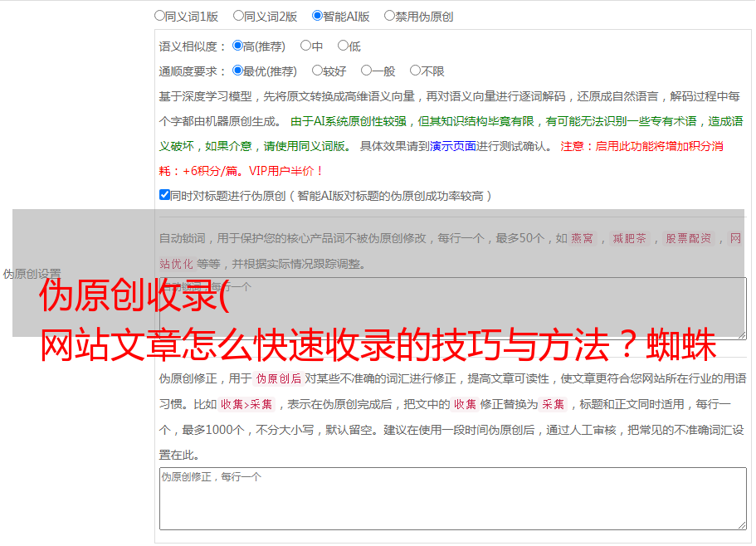
Task: Click the 自动锁词 textarea
Action: 453,308
